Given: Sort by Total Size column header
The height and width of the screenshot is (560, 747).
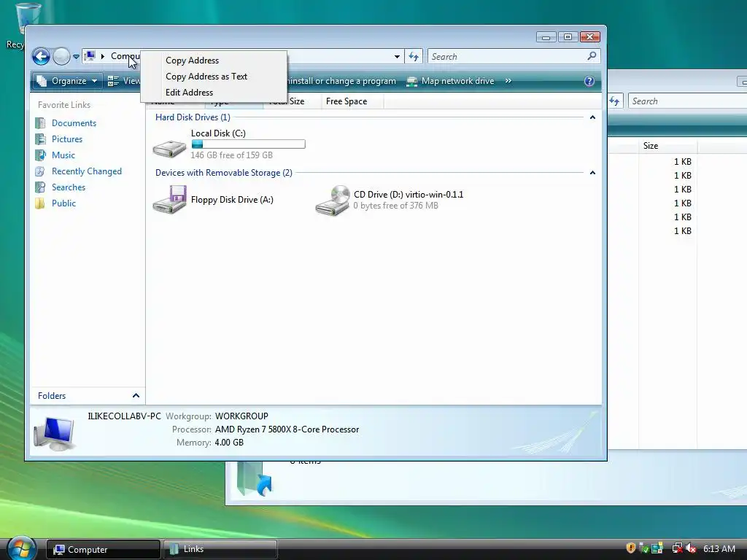Looking at the screenshot, I should 292,101.
